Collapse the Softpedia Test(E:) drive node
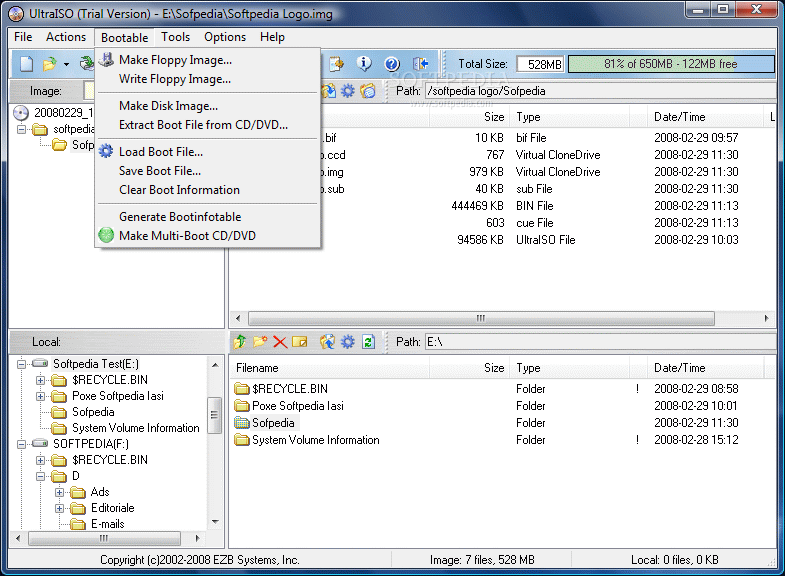 click(x=22, y=364)
